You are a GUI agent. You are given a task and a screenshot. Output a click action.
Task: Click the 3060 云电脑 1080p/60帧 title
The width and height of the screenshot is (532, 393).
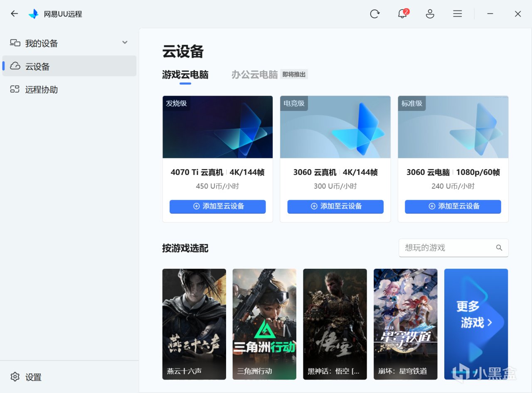tap(453, 172)
